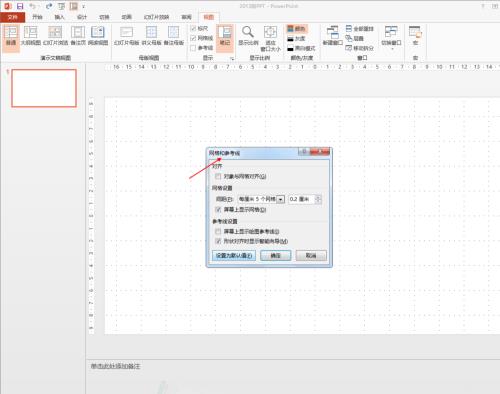Close the grid and guides dialog
Viewport: 500px width, 394px height.
(x=320, y=152)
